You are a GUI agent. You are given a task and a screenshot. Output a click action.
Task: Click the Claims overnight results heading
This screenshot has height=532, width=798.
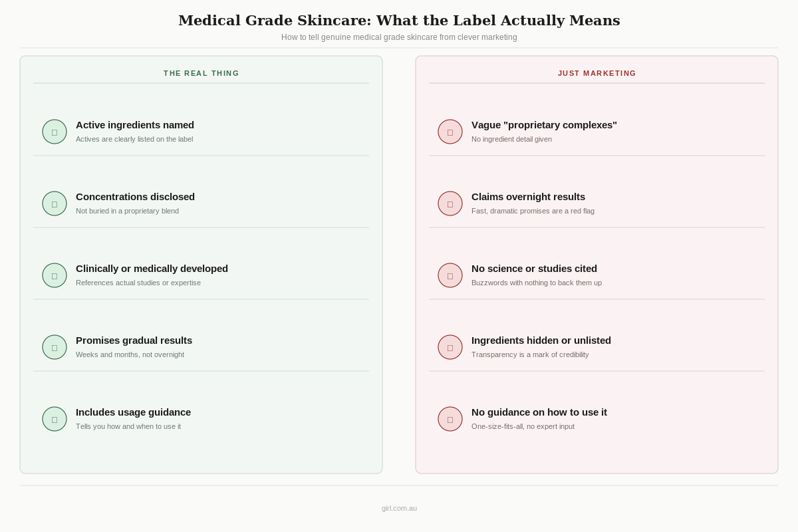tap(529, 197)
